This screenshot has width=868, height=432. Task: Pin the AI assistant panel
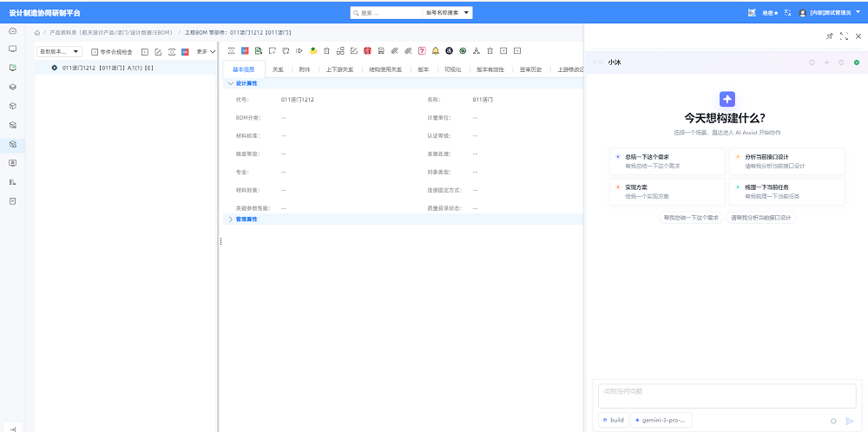pos(829,36)
